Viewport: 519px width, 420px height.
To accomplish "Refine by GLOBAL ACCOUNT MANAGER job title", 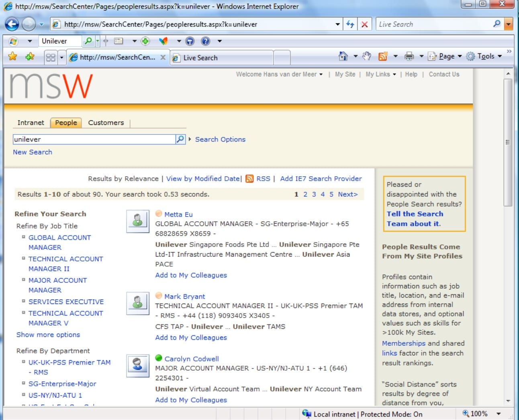I will 59,243.
